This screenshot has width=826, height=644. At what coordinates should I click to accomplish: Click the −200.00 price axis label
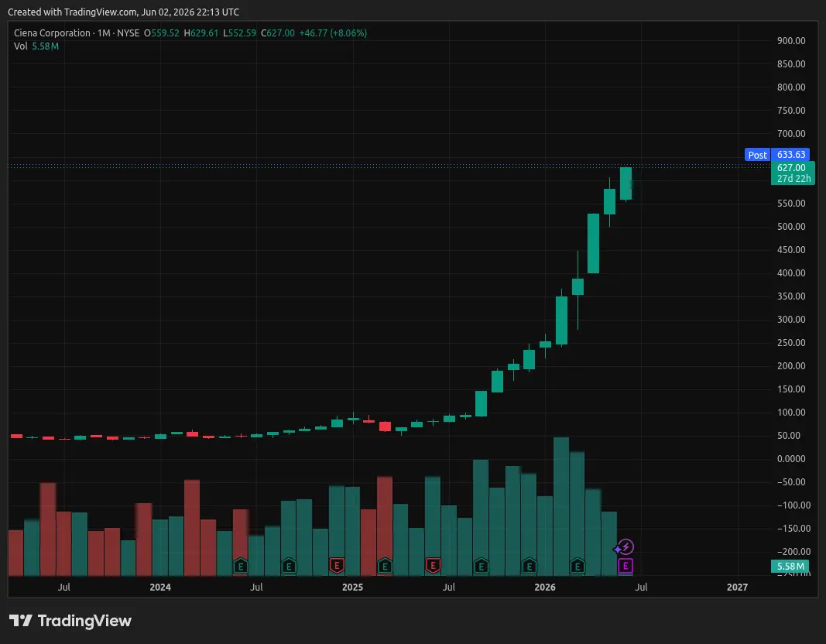[793, 551]
